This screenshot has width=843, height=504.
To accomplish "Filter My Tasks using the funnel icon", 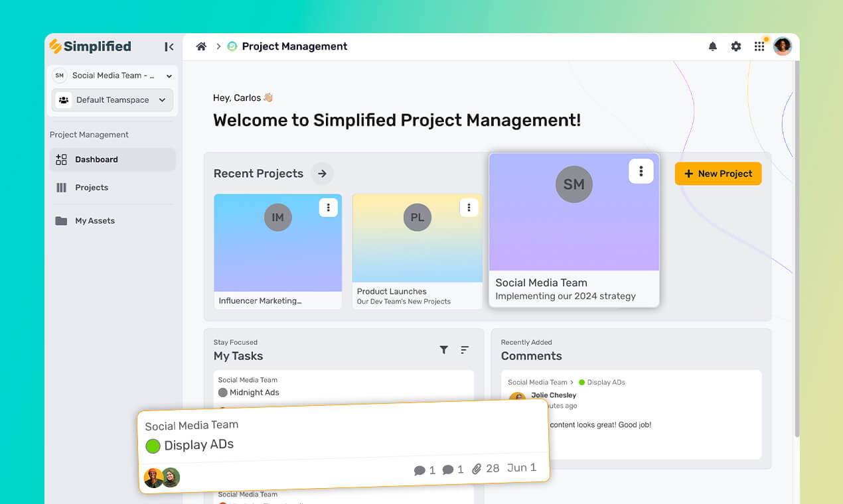I will (444, 349).
